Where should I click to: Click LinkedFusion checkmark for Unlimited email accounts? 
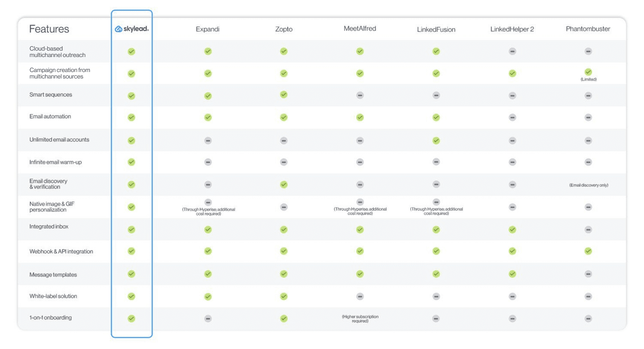(436, 140)
